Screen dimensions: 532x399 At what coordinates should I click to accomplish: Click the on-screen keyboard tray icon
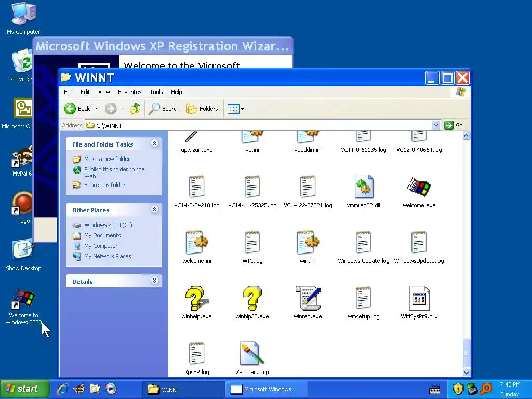point(435,390)
